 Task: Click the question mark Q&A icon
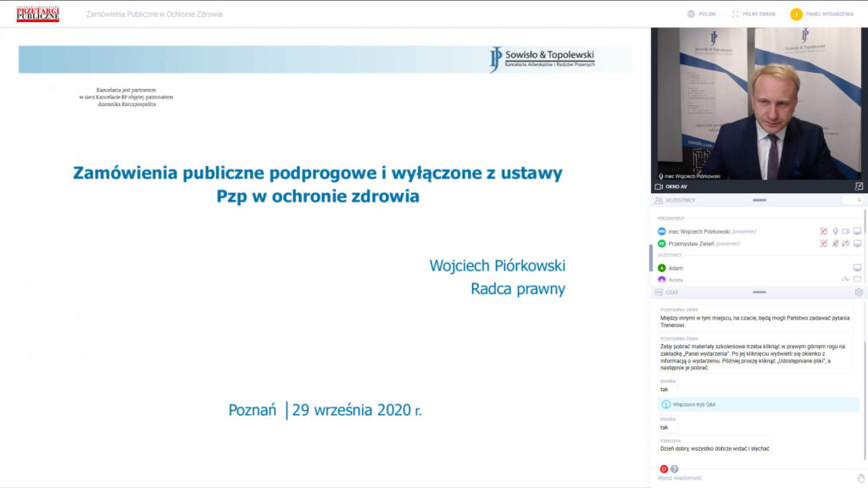coord(675,469)
